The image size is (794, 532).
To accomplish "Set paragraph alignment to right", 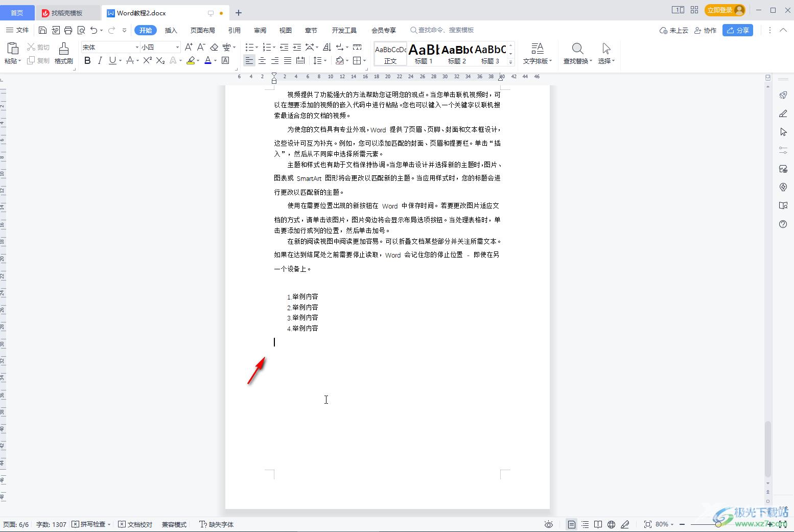I will pos(274,60).
